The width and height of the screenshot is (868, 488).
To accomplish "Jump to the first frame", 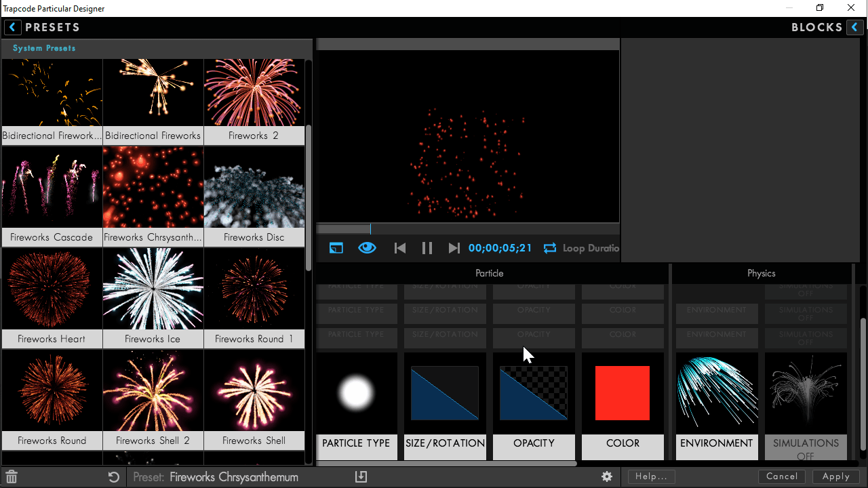I will [400, 248].
